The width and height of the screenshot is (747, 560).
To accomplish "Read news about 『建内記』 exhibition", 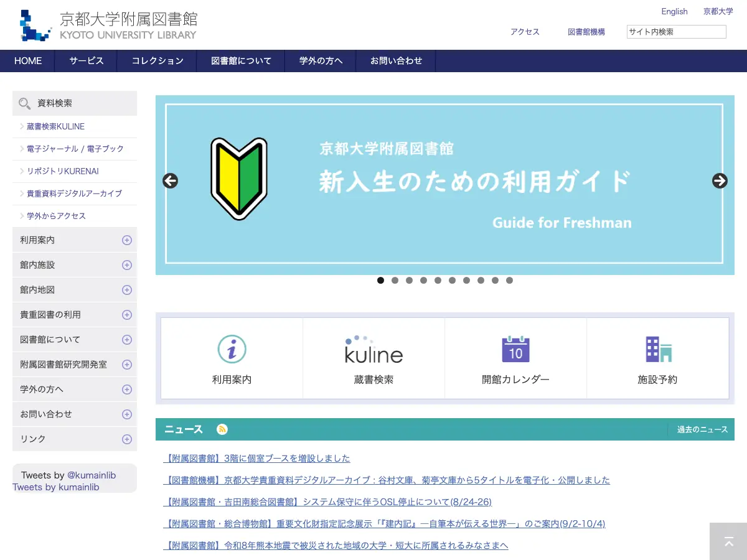I will click(384, 524).
